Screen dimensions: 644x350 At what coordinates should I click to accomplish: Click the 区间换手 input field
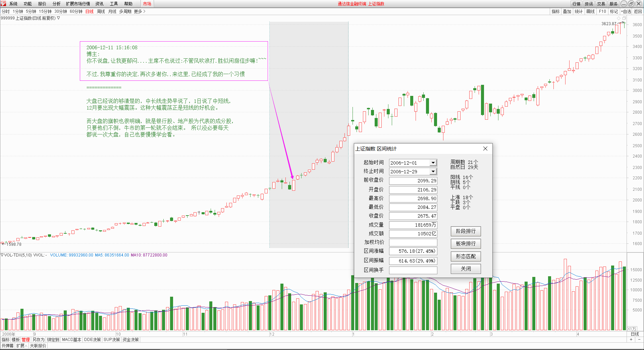[413, 270]
